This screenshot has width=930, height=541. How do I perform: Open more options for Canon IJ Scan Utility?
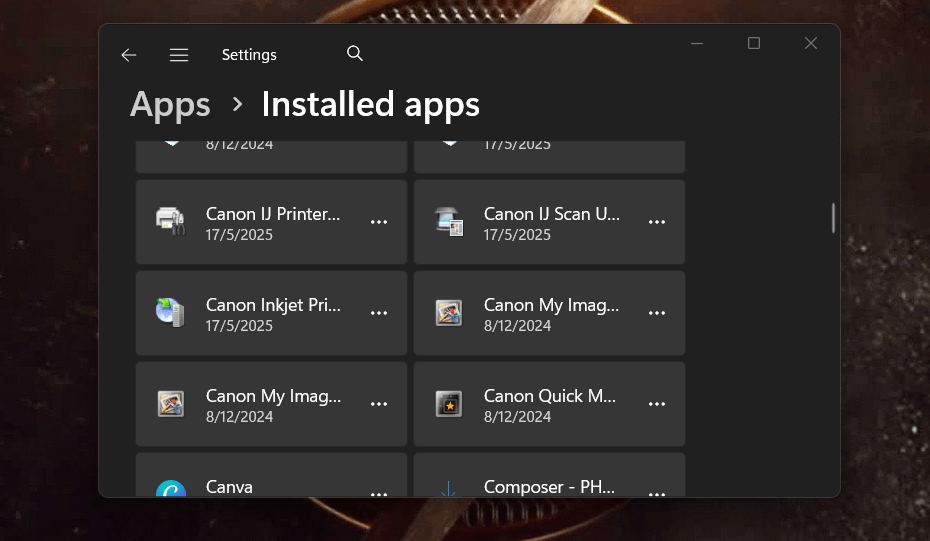pos(657,222)
